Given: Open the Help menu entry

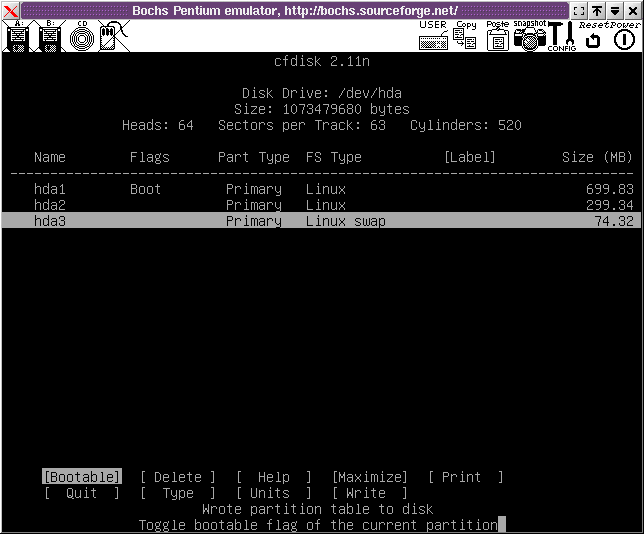Looking at the screenshot, I should 274,477.
